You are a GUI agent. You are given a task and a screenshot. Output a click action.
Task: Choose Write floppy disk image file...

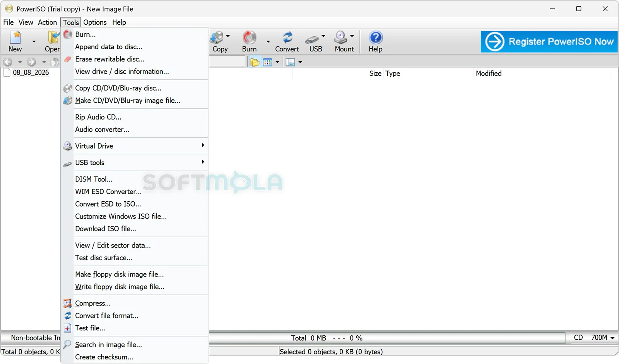pyautogui.click(x=135, y=287)
